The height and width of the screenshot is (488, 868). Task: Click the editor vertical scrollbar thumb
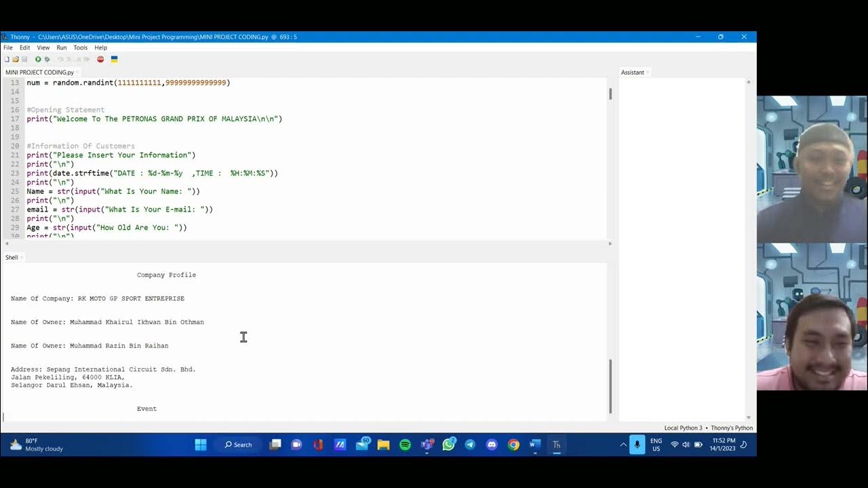(610, 94)
